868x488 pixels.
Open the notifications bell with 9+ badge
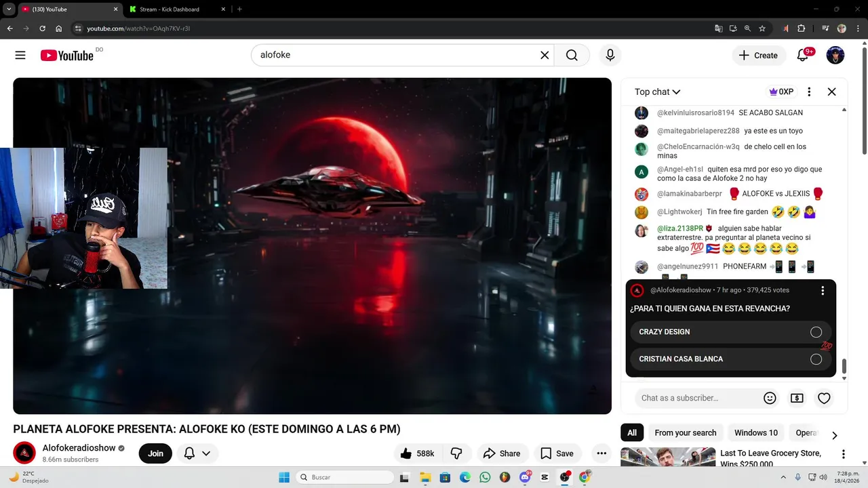tap(803, 56)
